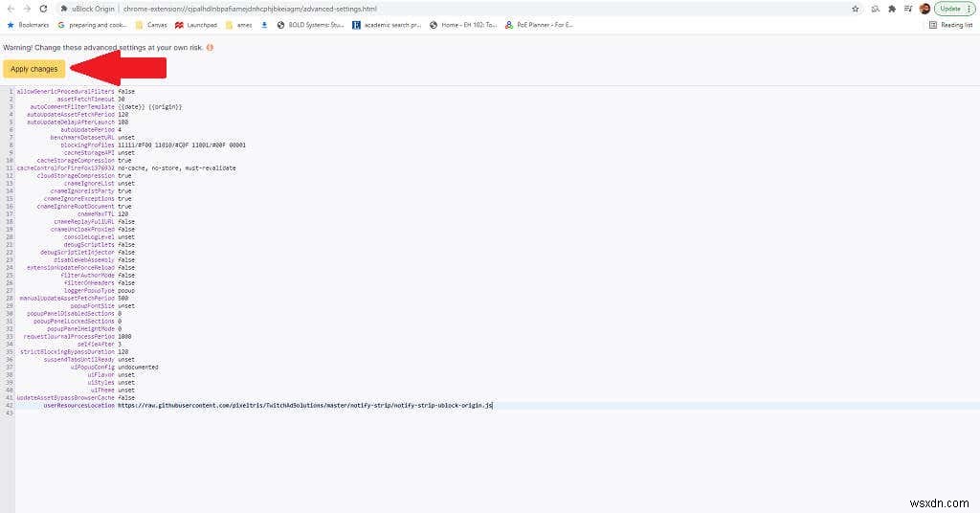Click the filterAuthorMode line
This screenshot has width=980, height=513.
tap(98, 276)
